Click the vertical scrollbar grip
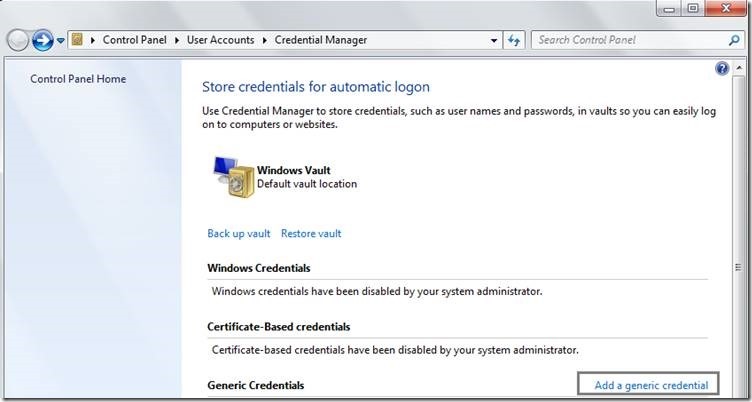Viewport: 752px width, 402px height. pyautogui.click(x=738, y=267)
